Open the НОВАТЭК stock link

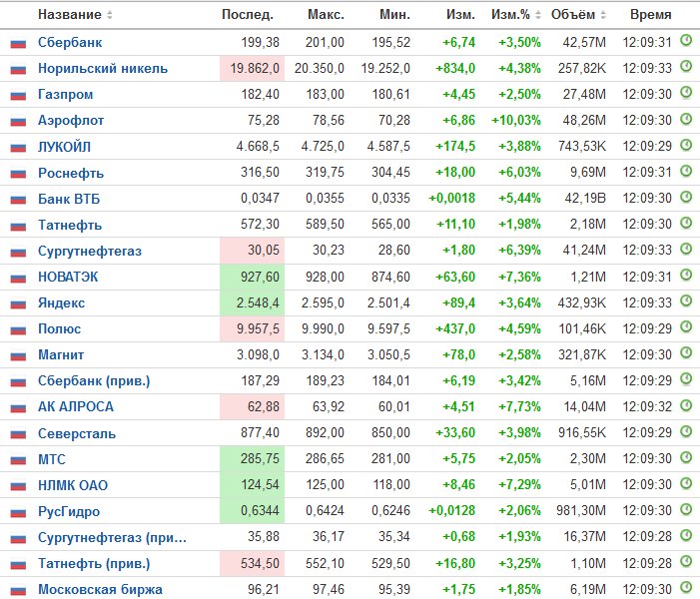click(68, 277)
